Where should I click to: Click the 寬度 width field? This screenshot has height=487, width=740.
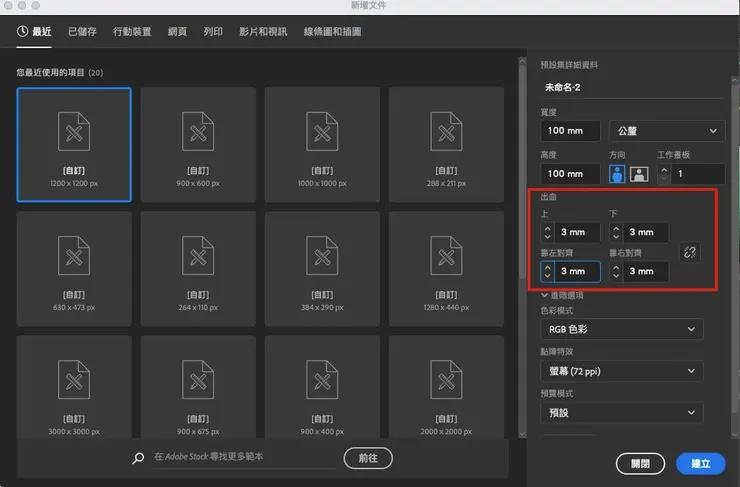(570, 131)
